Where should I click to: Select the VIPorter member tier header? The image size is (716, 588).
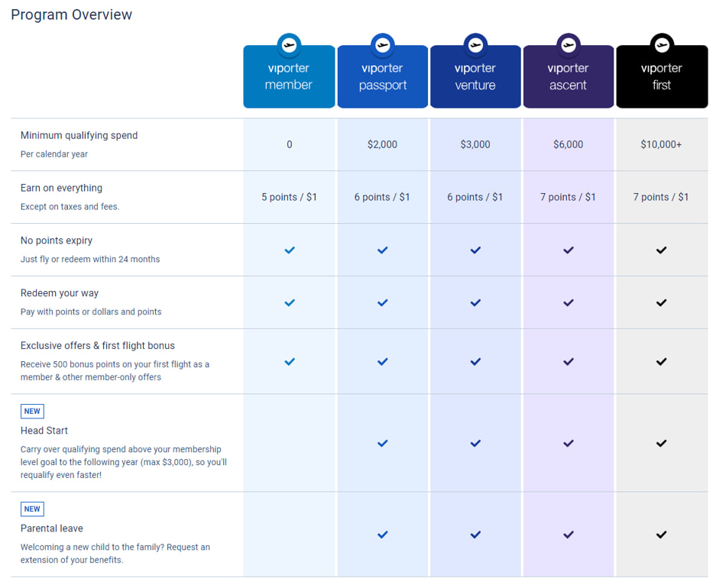pyautogui.click(x=289, y=77)
